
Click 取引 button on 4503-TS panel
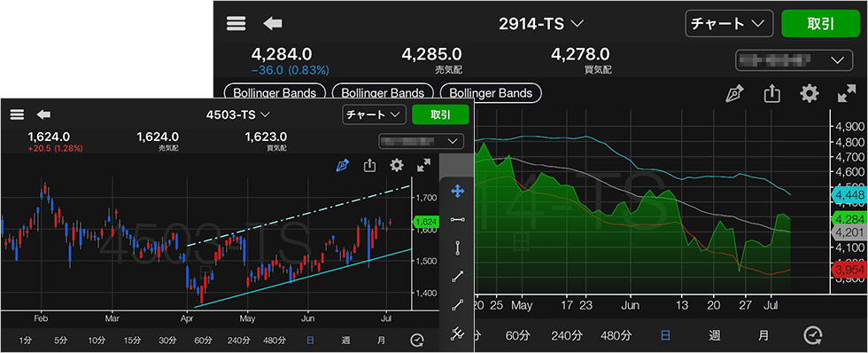tap(441, 114)
